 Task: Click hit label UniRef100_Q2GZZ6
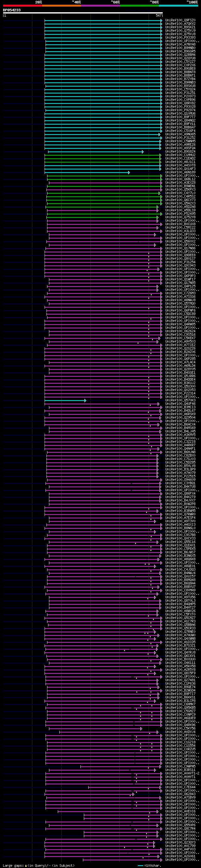180,348
